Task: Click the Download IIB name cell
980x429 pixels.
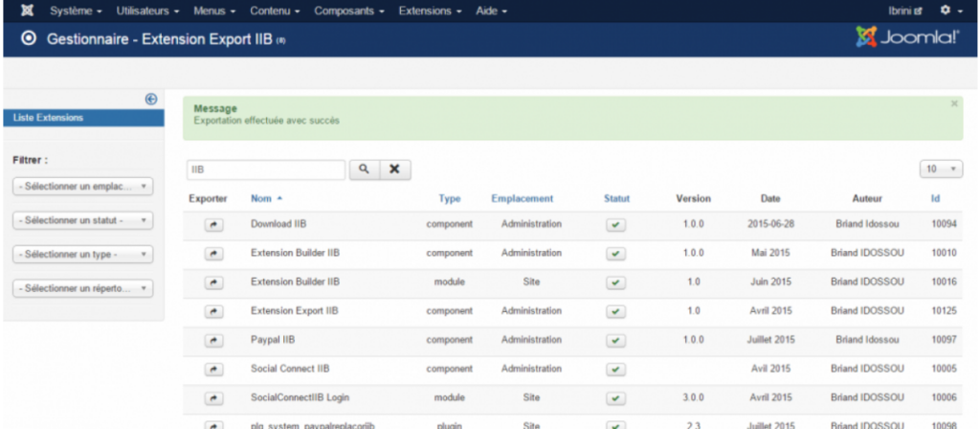Action: (x=278, y=223)
